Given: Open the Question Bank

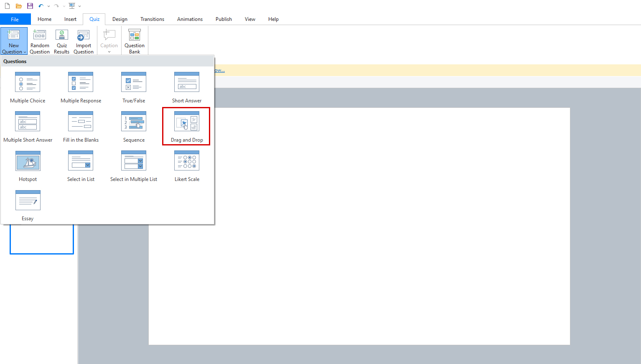Looking at the screenshot, I should 135,41.
